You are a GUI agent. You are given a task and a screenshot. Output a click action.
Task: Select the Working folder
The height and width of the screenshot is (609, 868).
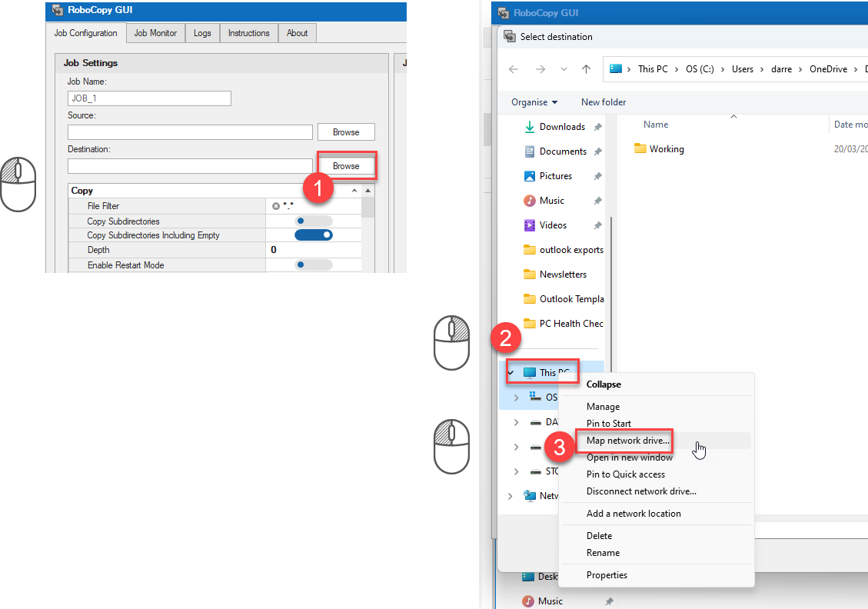(665, 149)
